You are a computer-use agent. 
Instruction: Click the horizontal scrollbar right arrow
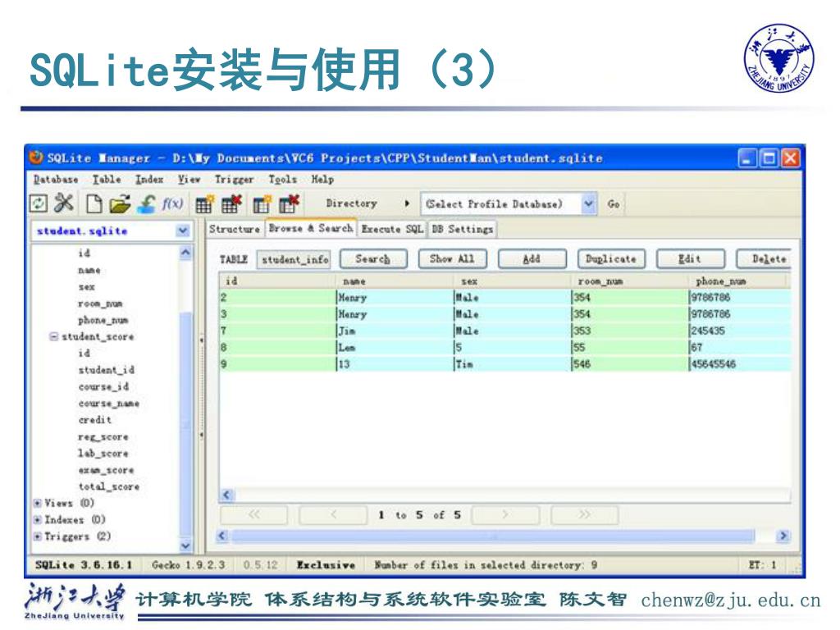[x=783, y=536]
